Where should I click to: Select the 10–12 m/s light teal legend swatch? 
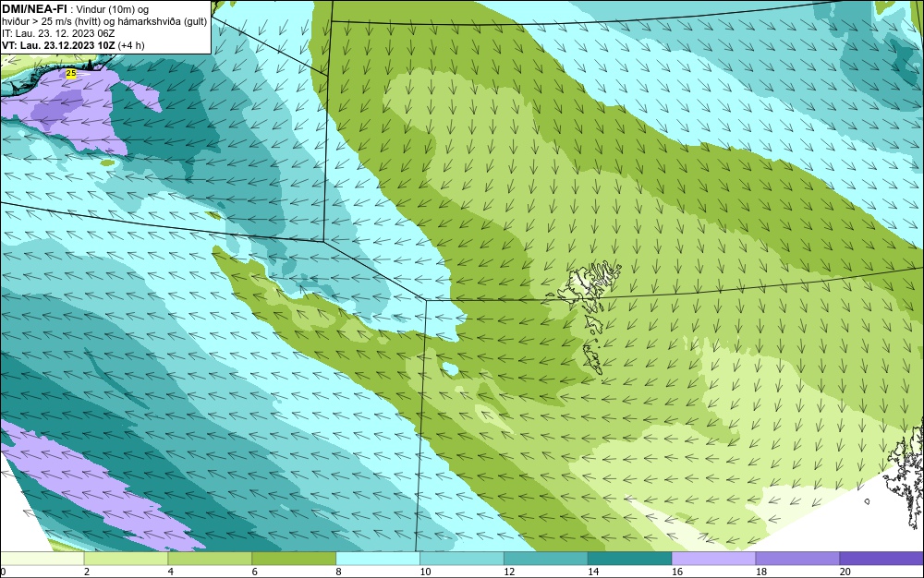click(462, 559)
